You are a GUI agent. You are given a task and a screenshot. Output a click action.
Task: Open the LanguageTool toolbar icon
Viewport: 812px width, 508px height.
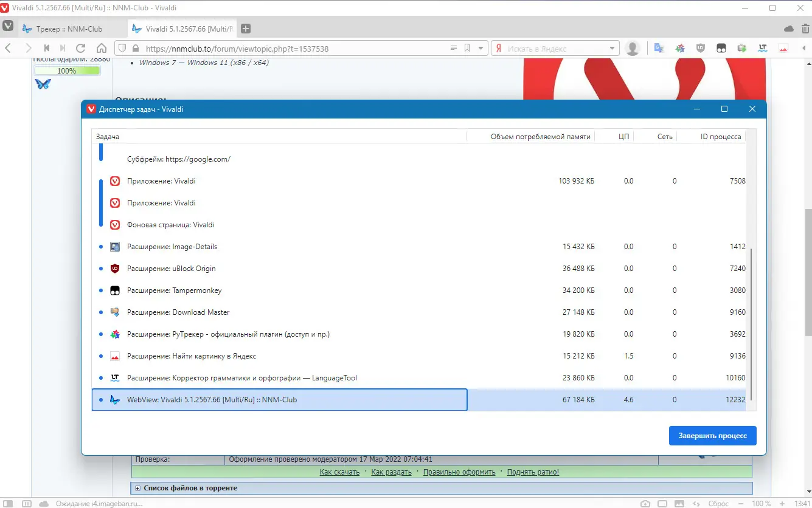point(763,48)
